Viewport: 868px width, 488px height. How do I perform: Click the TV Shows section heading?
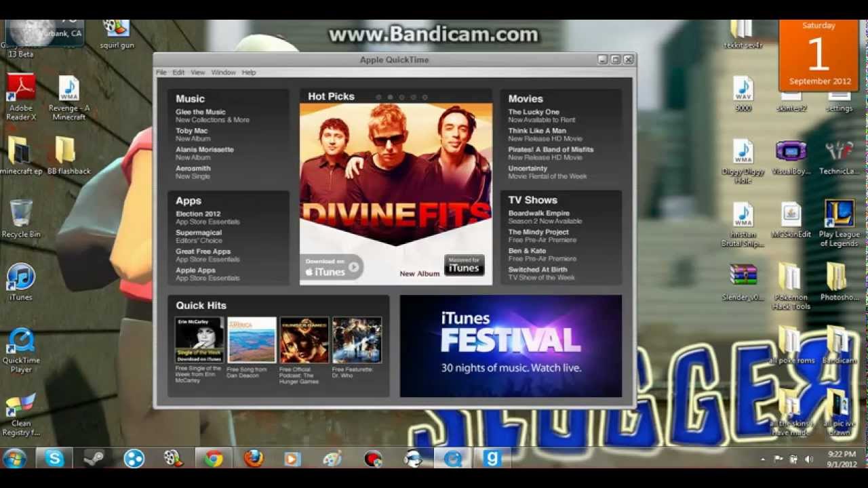[x=533, y=200]
